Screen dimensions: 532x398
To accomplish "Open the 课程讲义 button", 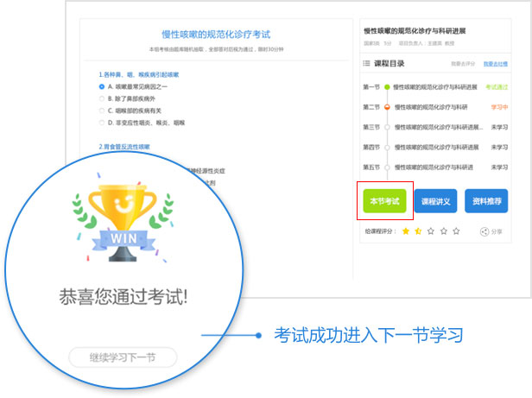I will (x=435, y=201).
